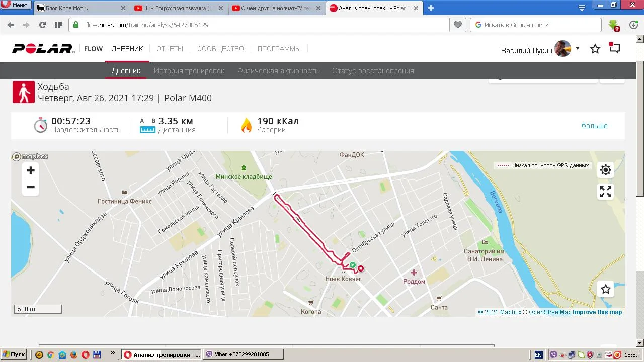The width and height of the screenshot is (644, 362).
Task: Select the Статус восстановления sub-tab
Action: [373, 71]
